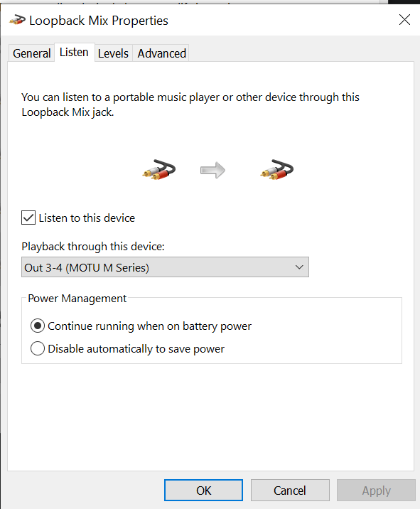The height and width of the screenshot is (509, 420).
Task: Click the Playback through this device label
Action: click(93, 247)
